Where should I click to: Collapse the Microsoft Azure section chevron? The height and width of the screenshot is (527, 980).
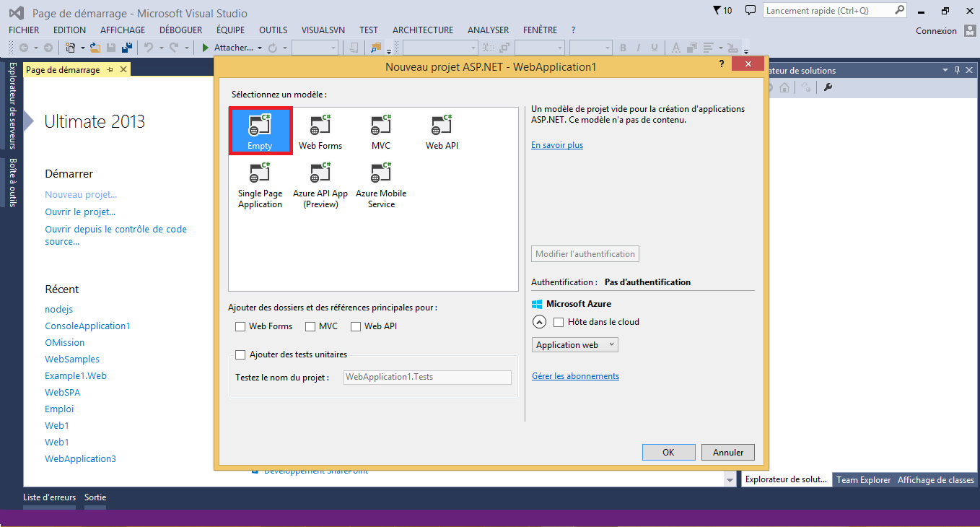[539, 322]
